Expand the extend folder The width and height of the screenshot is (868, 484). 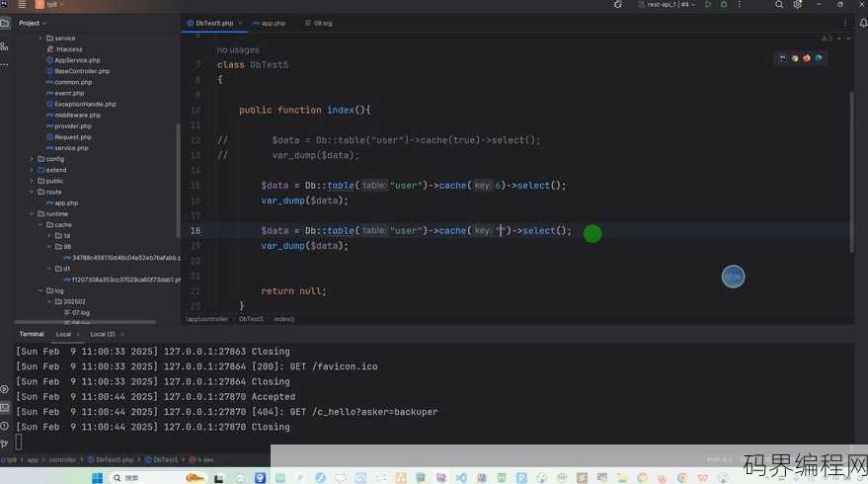(x=32, y=170)
